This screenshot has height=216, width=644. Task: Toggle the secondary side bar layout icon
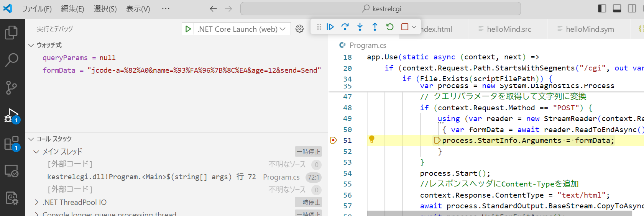point(632,8)
